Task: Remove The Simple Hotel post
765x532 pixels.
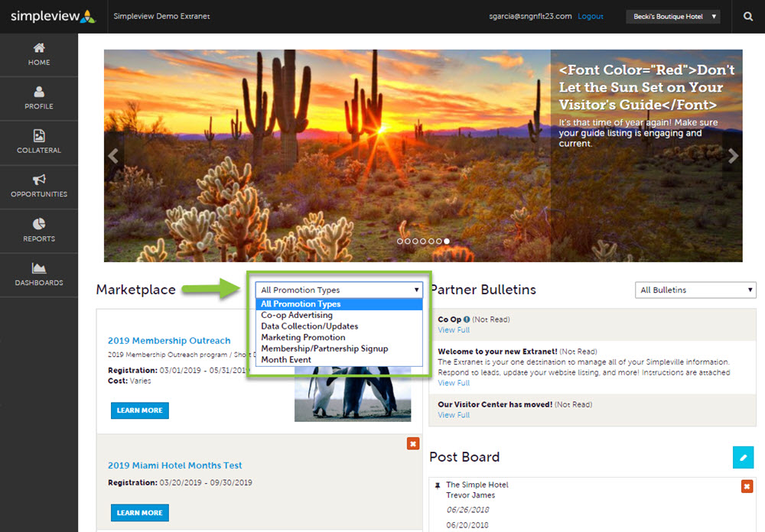Action: (x=747, y=486)
